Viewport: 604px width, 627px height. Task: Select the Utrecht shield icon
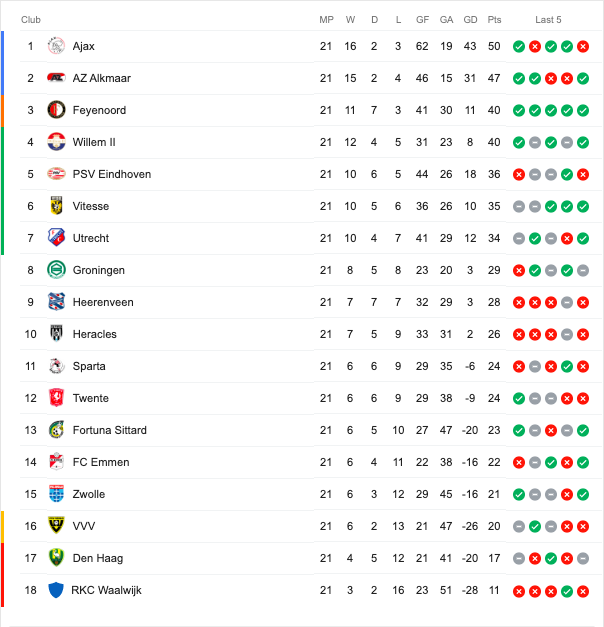tap(56, 238)
